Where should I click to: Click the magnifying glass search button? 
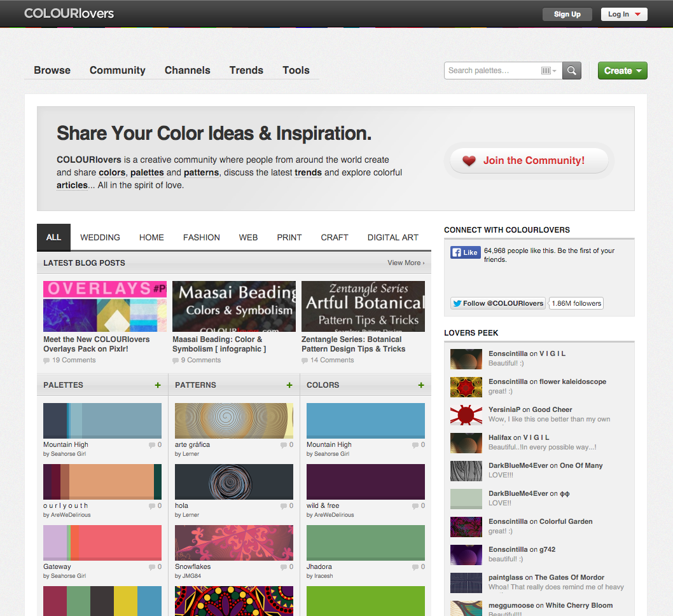pos(572,71)
